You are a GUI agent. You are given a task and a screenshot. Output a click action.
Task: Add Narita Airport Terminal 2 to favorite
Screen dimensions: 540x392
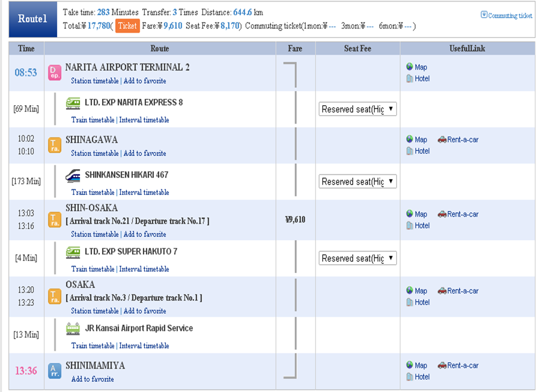144,81
